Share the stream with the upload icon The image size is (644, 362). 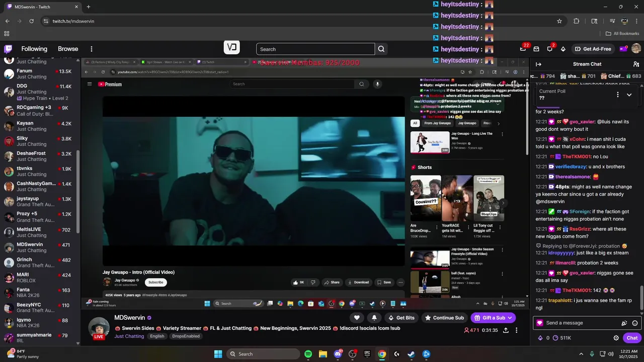[x=505, y=330]
